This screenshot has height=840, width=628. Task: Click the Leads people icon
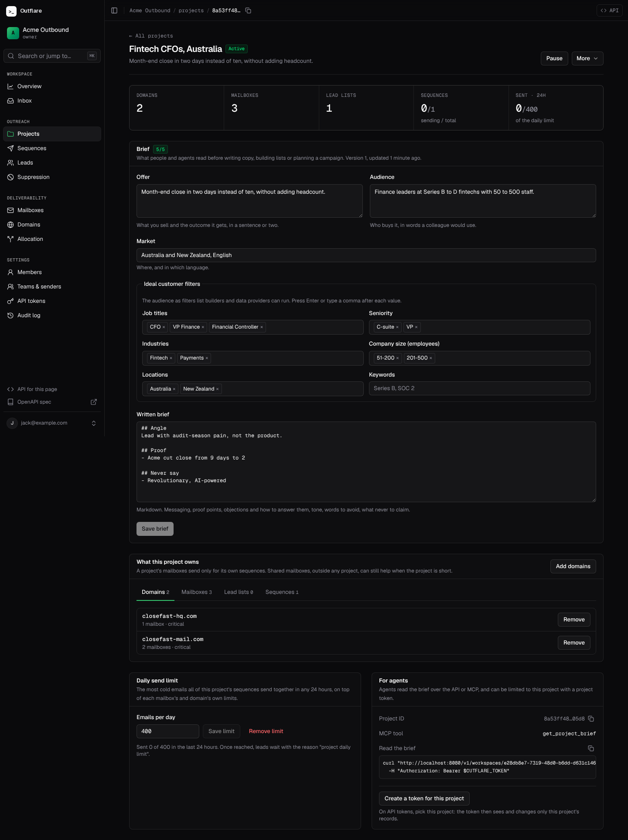coord(10,163)
